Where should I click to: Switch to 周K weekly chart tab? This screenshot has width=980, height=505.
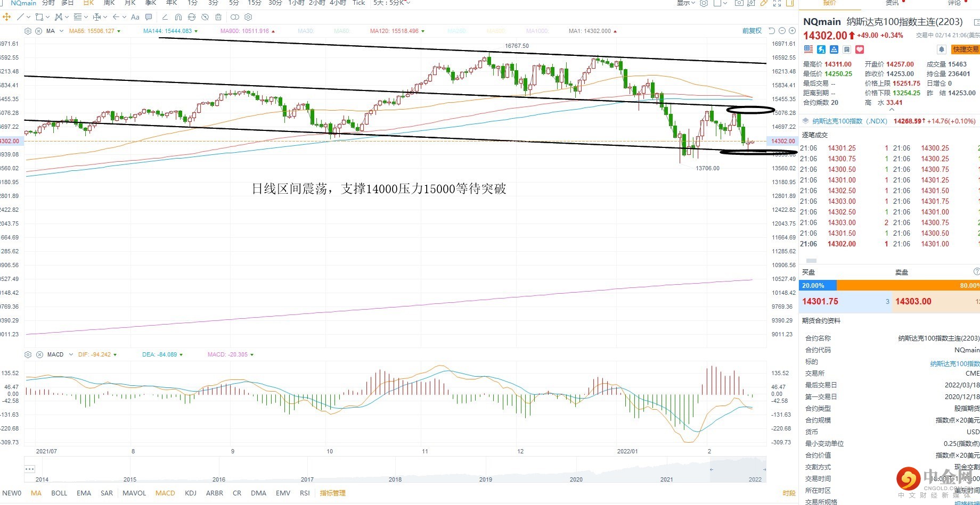pos(109,3)
